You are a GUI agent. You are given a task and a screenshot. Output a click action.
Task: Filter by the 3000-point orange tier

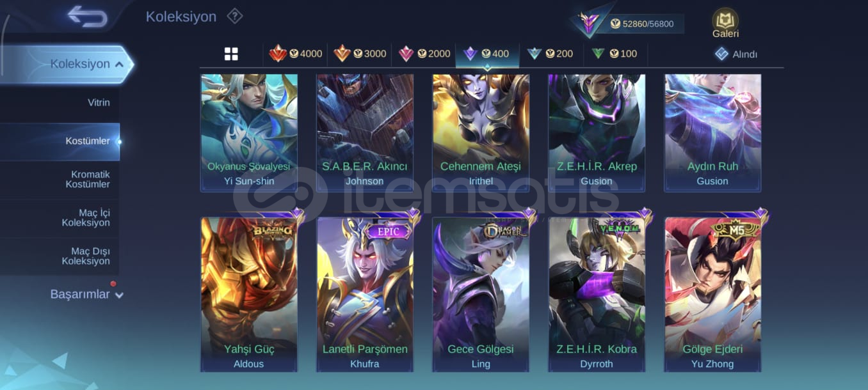click(x=360, y=54)
